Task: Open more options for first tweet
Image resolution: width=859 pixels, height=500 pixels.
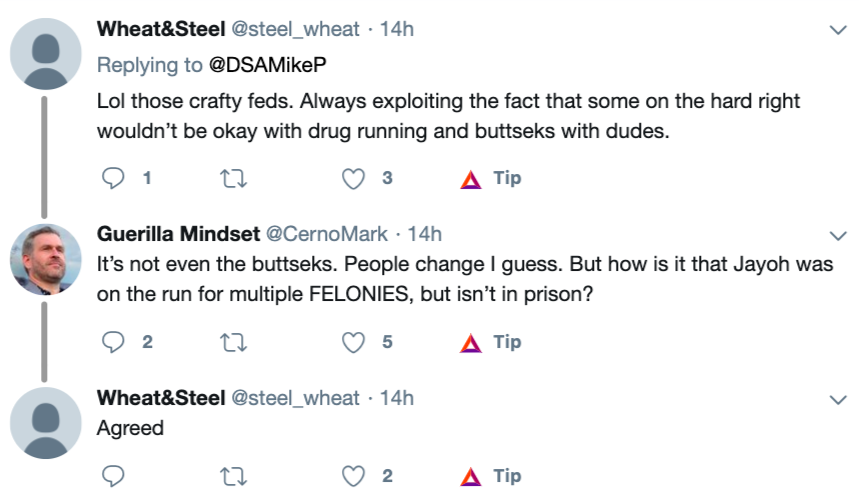Action: click(x=838, y=31)
